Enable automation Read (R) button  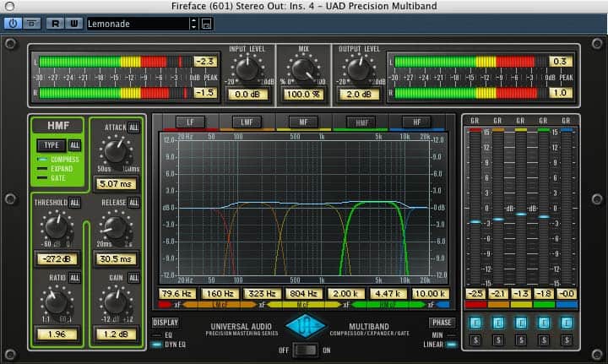pyautogui.click(x=55, y=24)
